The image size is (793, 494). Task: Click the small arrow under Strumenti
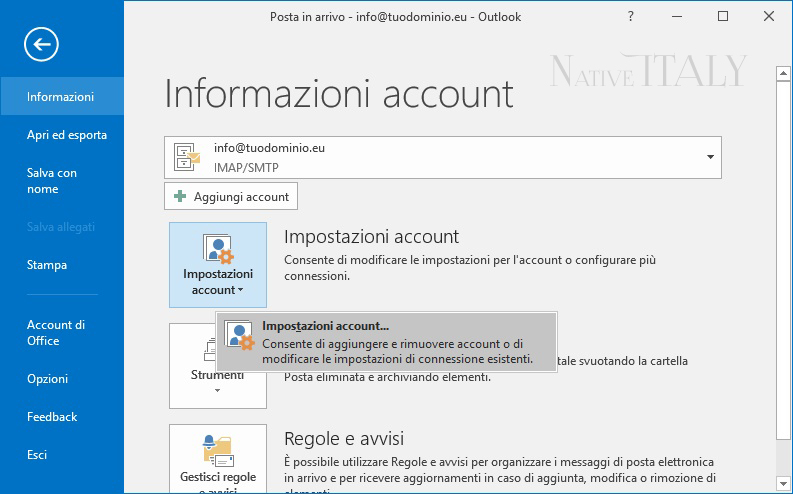[217, 390]
